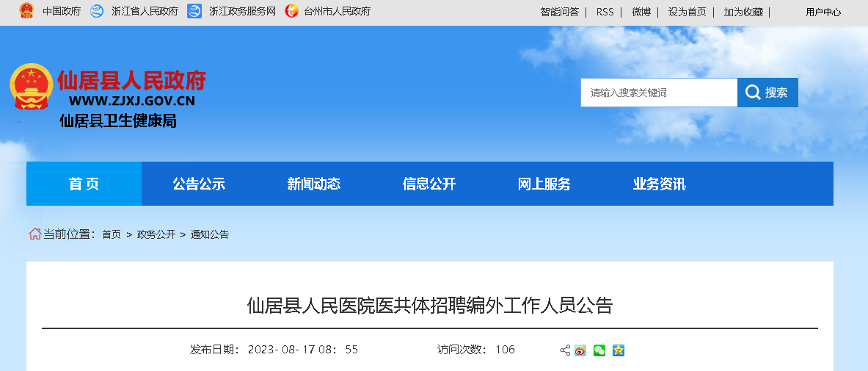Click the large national emblem site logo
The width and height of the screenshot is (868, 371).
[32, 87]
